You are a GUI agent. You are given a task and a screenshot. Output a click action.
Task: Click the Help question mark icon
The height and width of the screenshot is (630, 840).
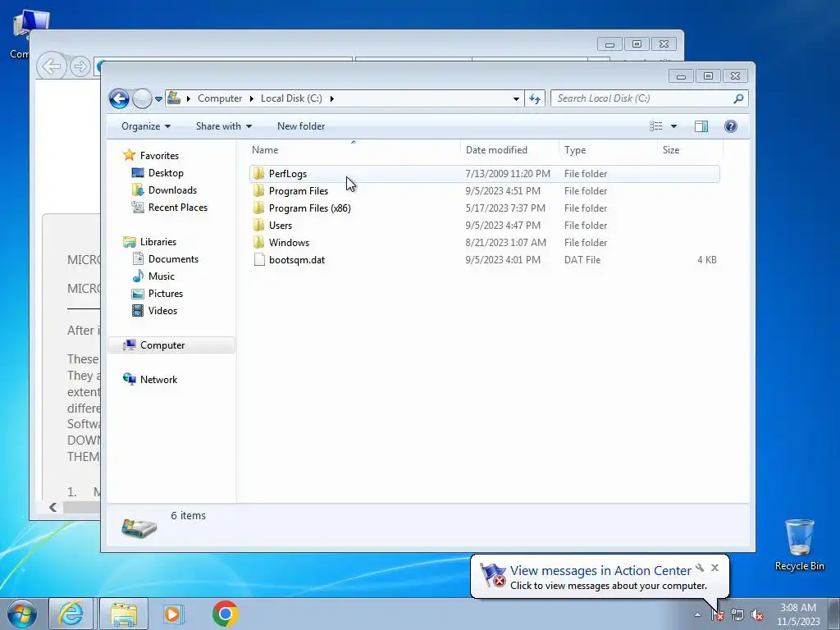pyautogui.click(x=731, y=126)
